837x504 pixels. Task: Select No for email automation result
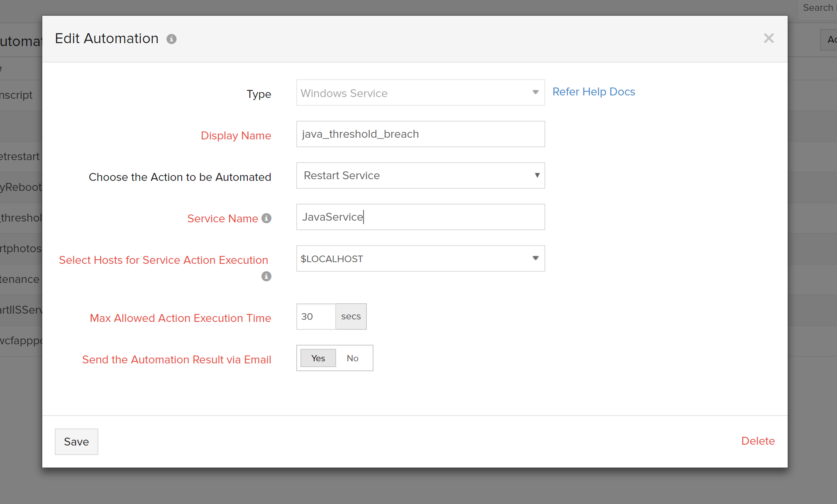[352, 358]
